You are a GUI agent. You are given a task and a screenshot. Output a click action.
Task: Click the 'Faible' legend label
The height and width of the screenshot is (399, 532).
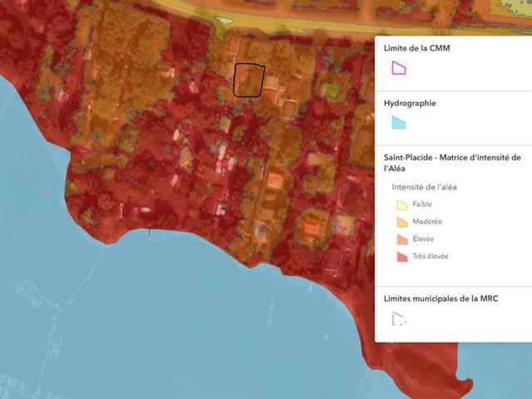422,204
